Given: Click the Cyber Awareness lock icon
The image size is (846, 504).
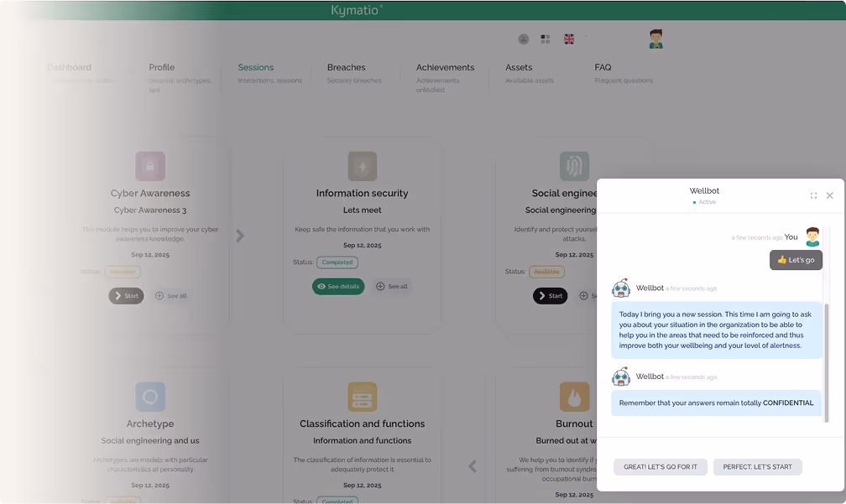Looking at the screenshot, I should (x=150, y=166).
